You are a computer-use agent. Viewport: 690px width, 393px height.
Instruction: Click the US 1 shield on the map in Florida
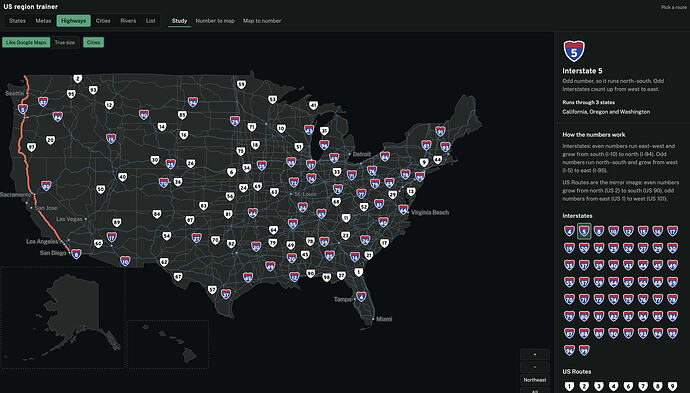coord(359,272)
